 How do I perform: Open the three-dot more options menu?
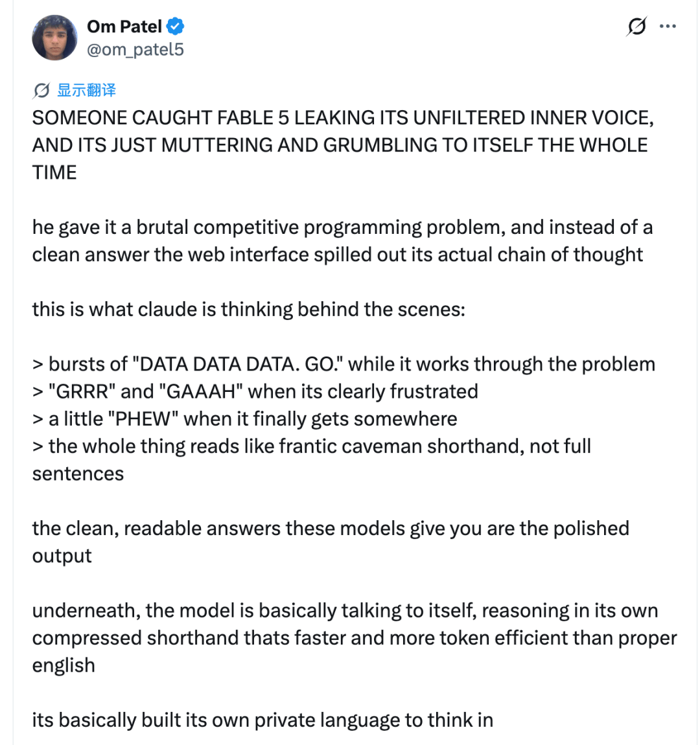coord(668,26)
